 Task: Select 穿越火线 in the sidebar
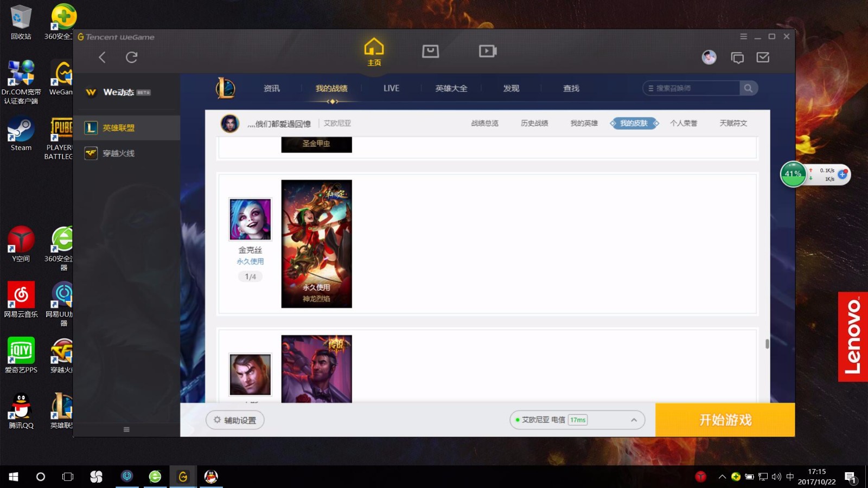127,153
